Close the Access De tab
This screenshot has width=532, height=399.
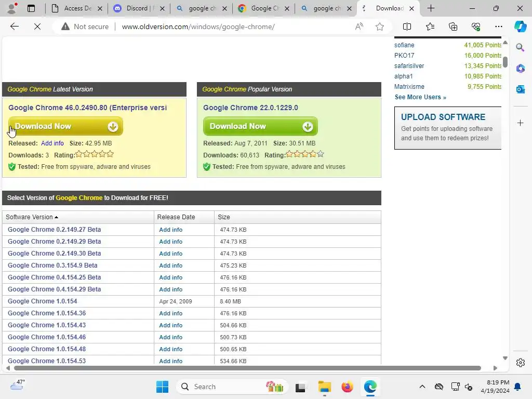tap(100, 8)
